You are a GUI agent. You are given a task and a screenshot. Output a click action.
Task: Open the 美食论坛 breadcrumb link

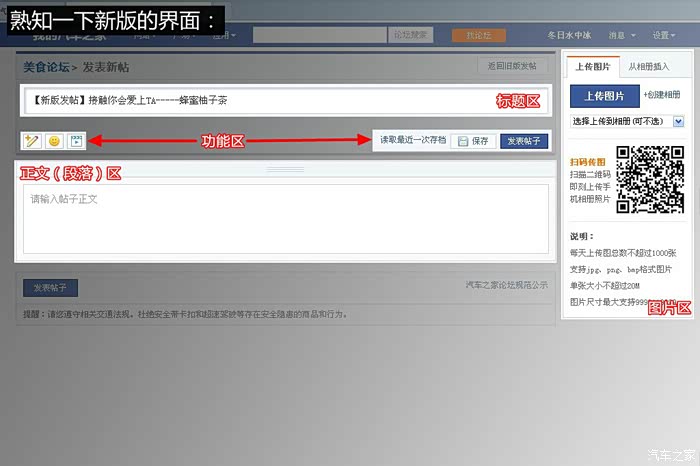coord(46,67)
